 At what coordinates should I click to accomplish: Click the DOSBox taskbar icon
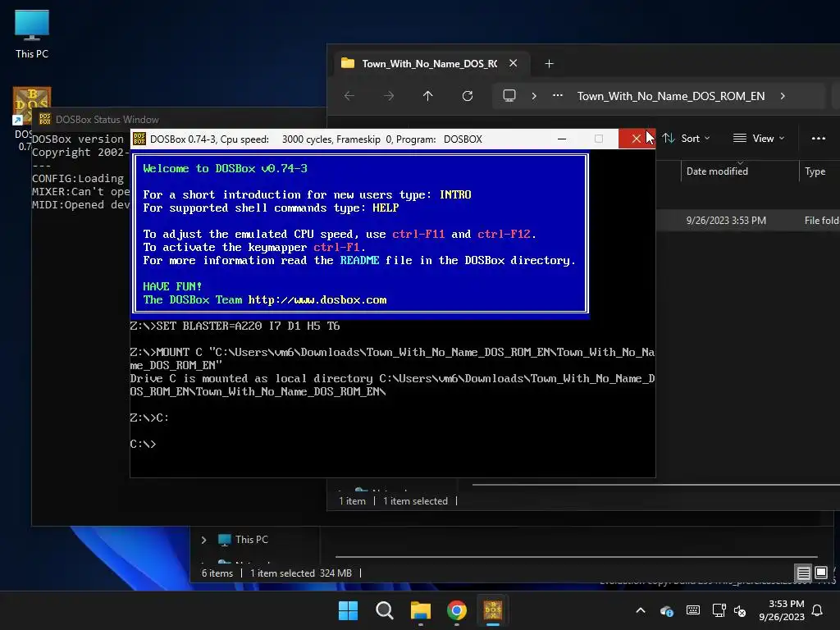493,610
